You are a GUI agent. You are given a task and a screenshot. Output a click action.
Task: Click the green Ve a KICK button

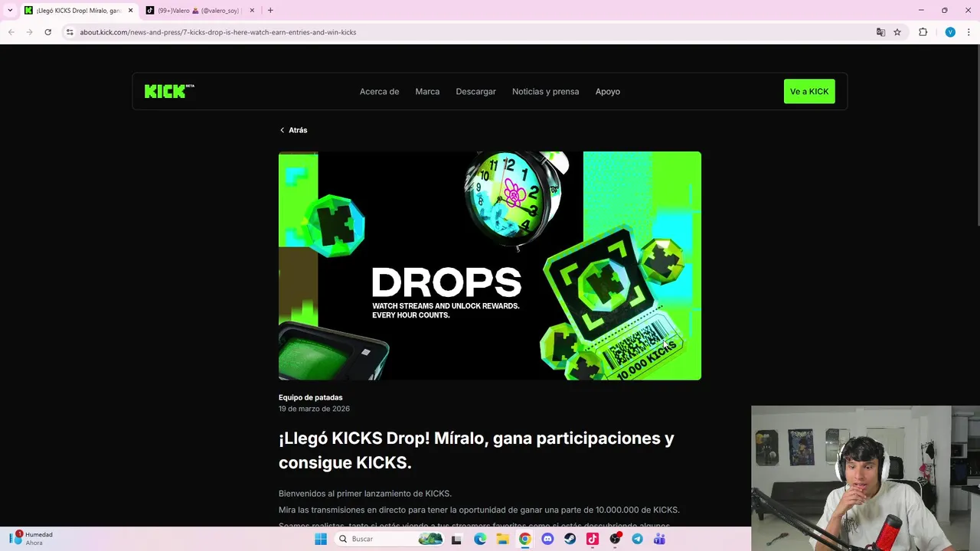pyautogui.click(x=809, y=91)
